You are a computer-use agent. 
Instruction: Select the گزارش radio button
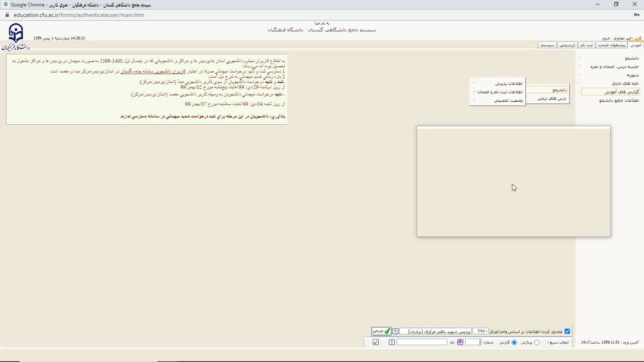click(514, 342)
